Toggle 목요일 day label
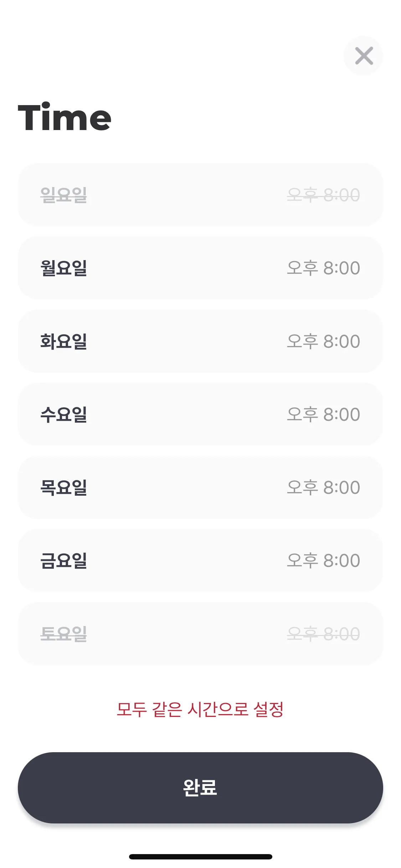This screenshot has height=868, width=401. click(63, 487)
